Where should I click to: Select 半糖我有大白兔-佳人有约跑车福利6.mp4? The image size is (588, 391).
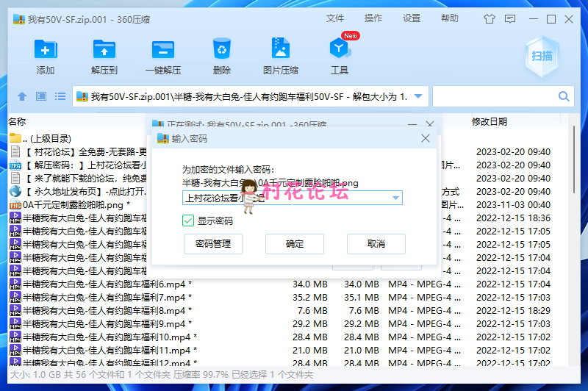pos(101,284)
